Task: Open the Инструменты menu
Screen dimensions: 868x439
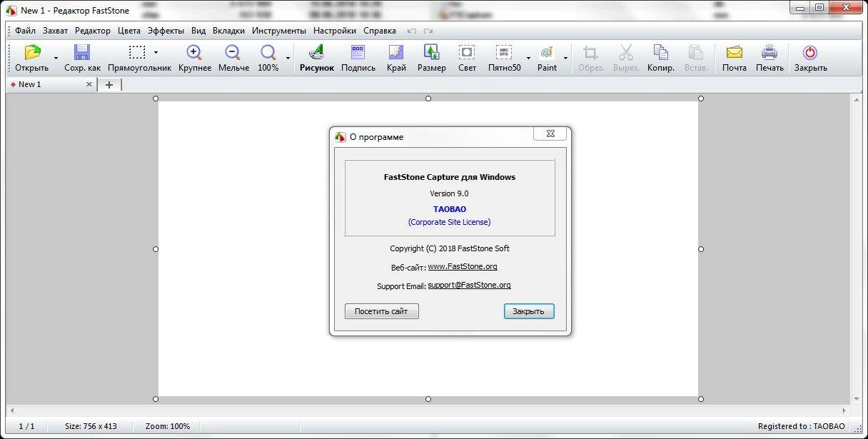Action: pyautogui.click(x=279, y=31)
